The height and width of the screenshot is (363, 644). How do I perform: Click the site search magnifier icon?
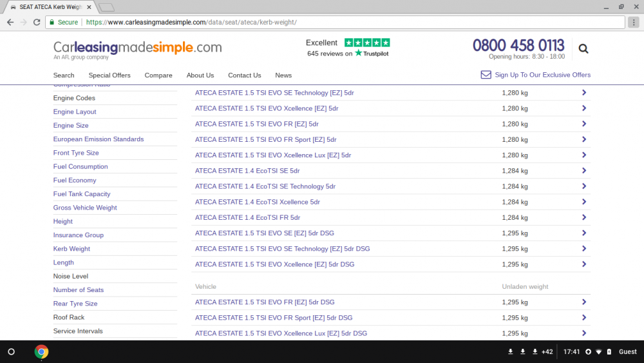(583, 48)
